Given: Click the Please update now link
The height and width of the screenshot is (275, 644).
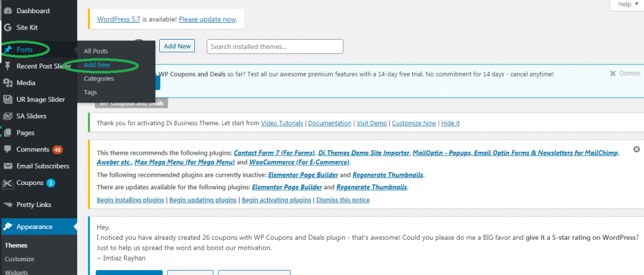Looking at the screenshot, I should (x=209, y=20).
